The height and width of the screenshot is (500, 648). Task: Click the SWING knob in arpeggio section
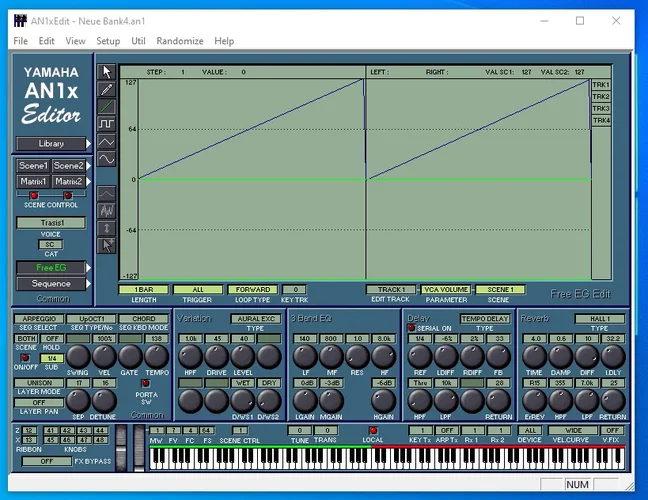[78, 357]
